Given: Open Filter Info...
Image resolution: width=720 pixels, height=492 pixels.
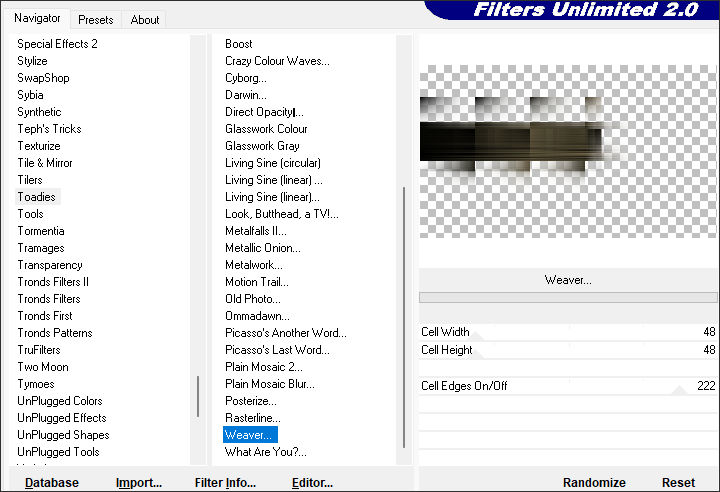Looking at the screenshot, I should point(225,483).
